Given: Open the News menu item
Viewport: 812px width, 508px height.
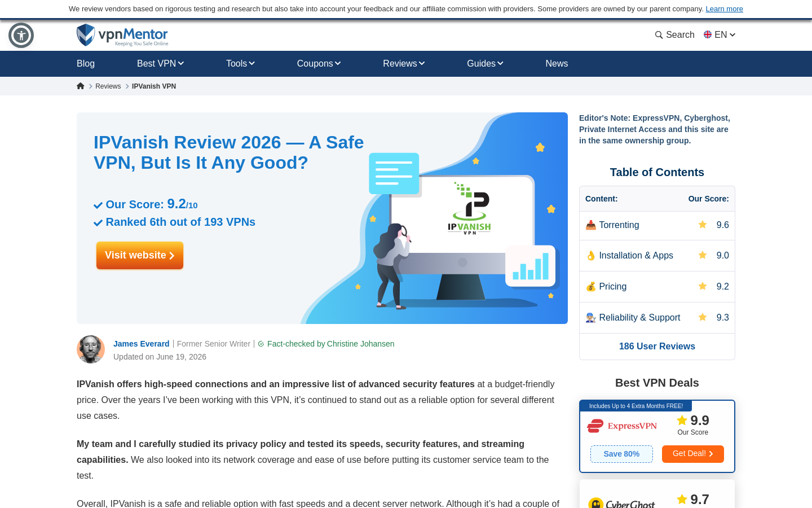Looking at the screenshot, I should click(x=557, y=64).
